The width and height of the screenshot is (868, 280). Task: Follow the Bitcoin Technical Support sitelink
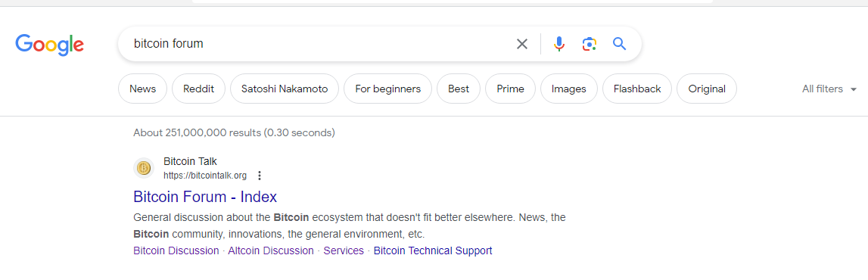(x=433, y=250)
